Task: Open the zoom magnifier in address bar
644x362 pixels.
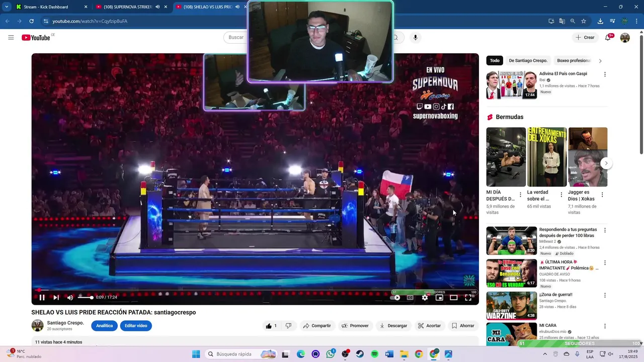Action: click(573, 21)
